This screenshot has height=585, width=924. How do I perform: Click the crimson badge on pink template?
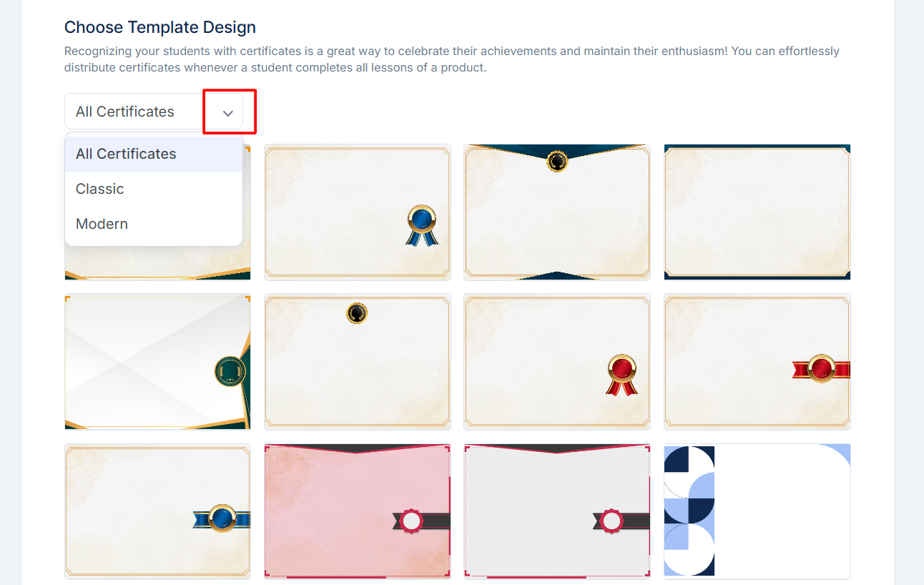pos(411,521)
